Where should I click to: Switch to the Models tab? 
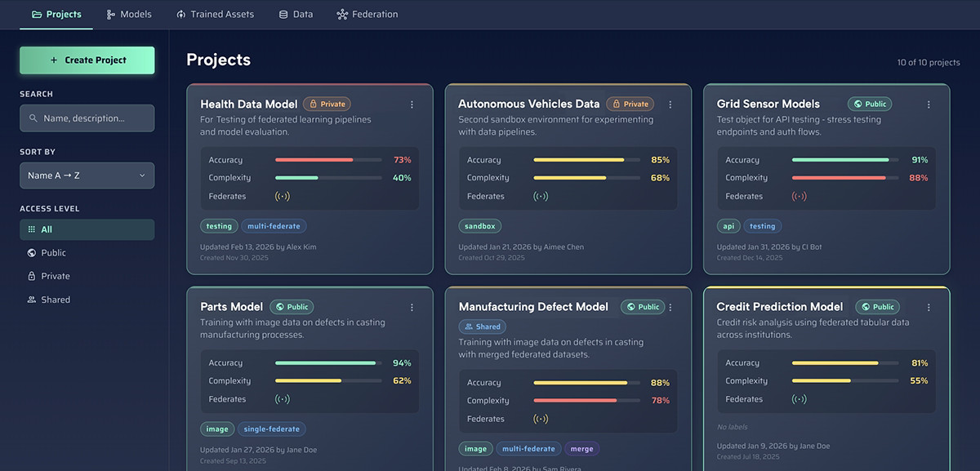click(x=129, y=14)
